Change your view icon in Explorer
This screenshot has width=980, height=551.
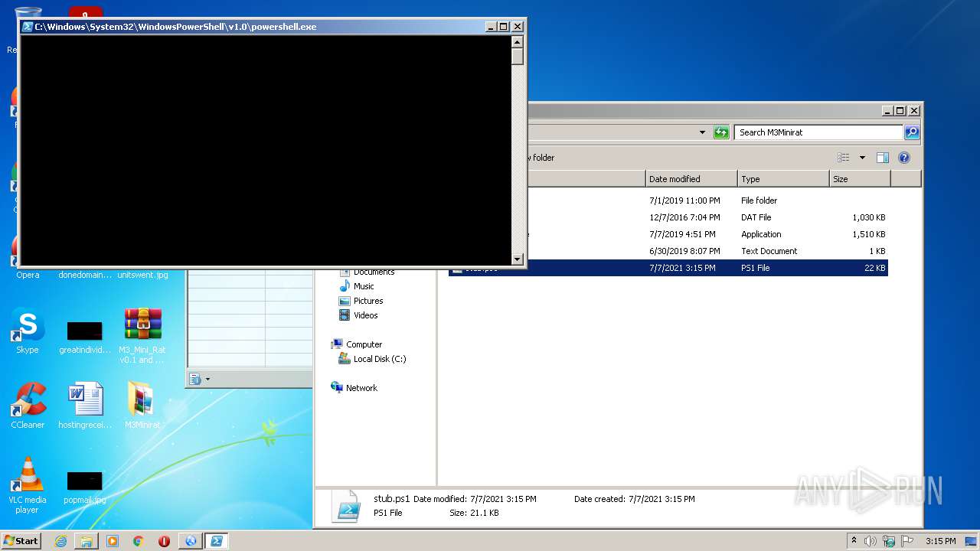(x=843, y=158)
